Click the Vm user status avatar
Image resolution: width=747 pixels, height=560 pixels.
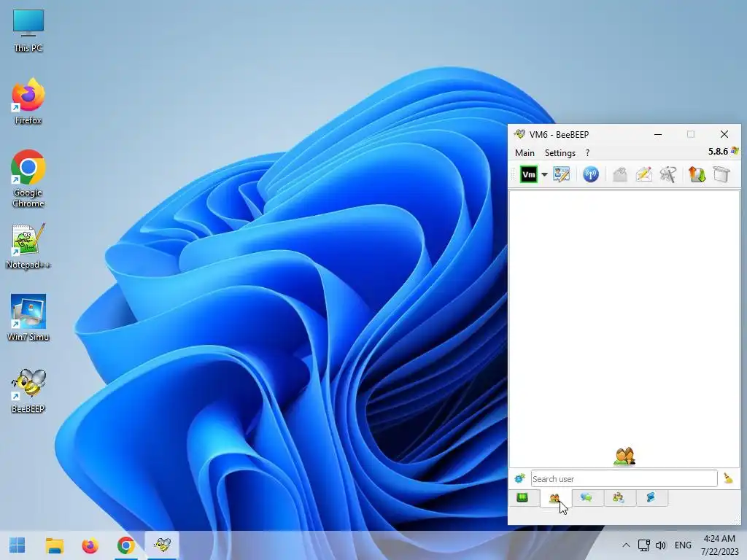tap(529, 175)
